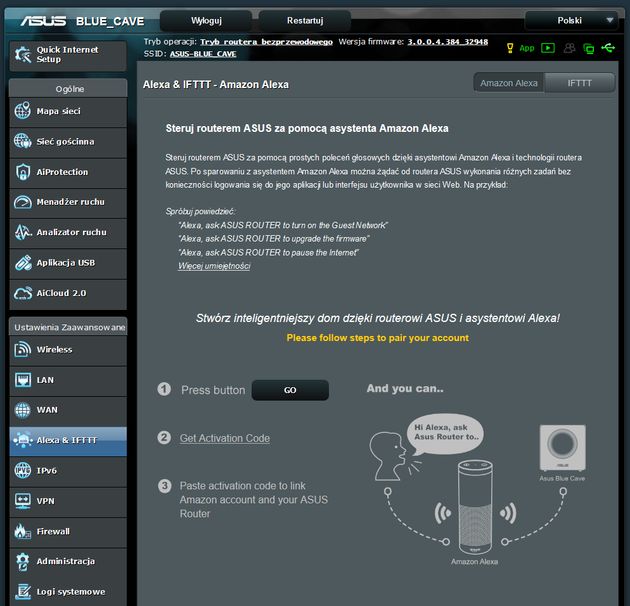This screenshot has height=606, width=630.
Task: Click the GO button
Action: 290,390
